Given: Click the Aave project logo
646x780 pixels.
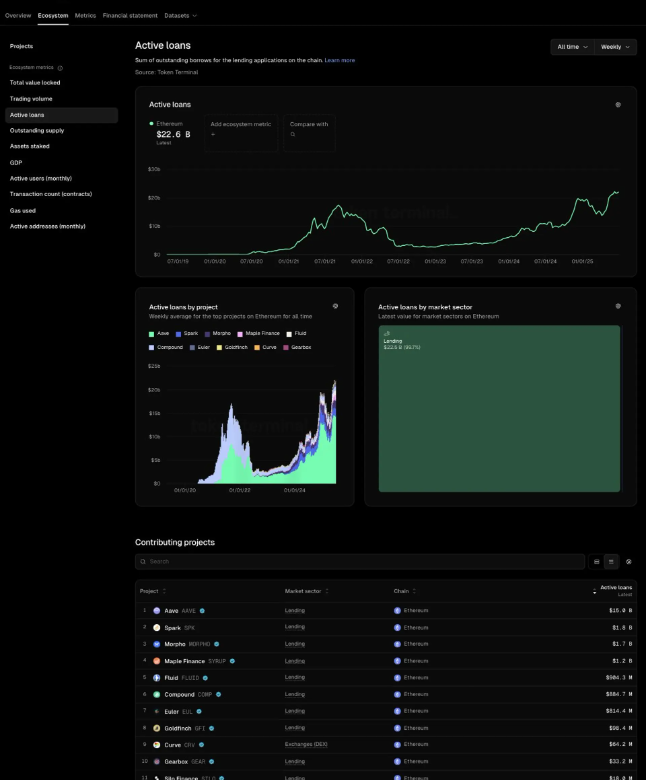Looking at the screenshot, I should pyautogui.click(x=157, y=610).
